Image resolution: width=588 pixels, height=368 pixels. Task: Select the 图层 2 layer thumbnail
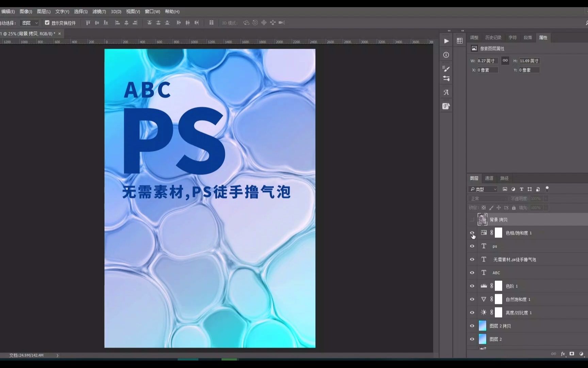(x=483, y=339)
